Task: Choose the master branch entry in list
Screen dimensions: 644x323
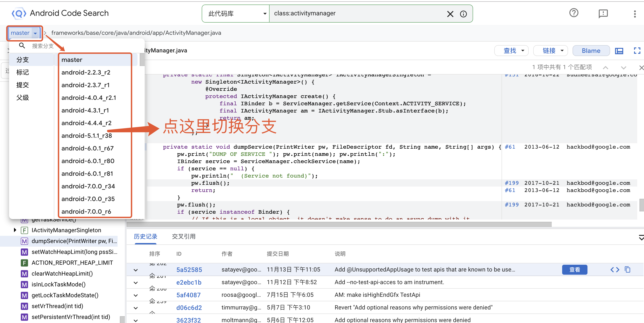Action: 95,60
